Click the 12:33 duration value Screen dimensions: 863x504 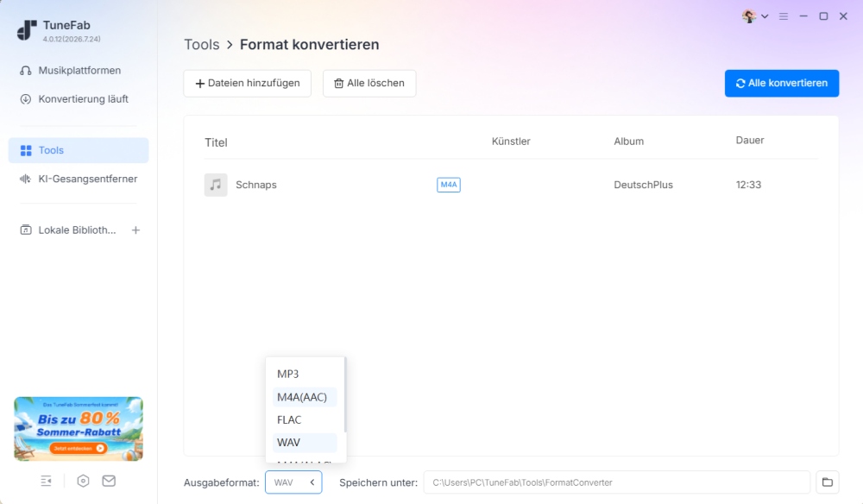point(748,185)
